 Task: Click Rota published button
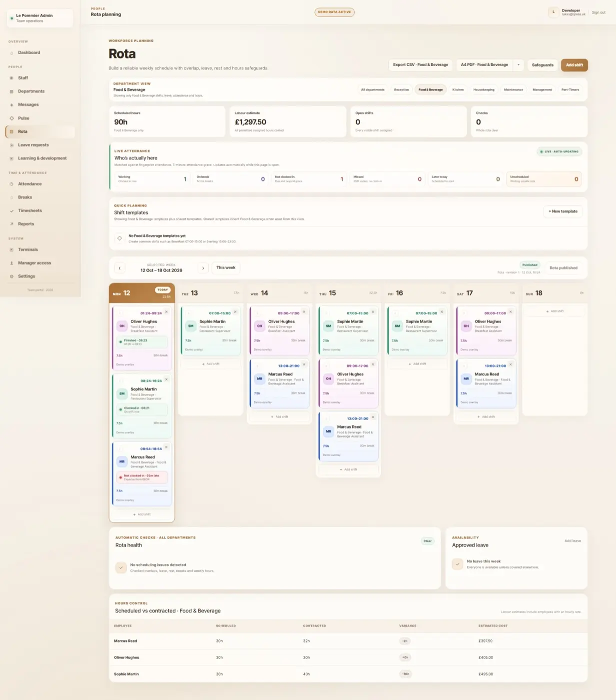564,268
